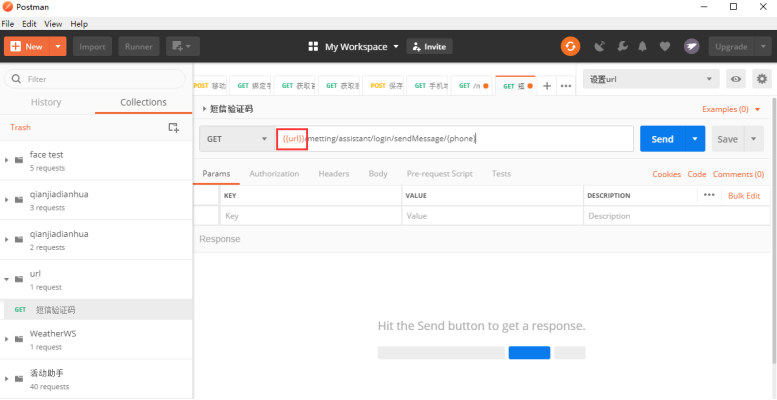Expand the face test collection
Screen dimensions: 777x400
[6, 160]
